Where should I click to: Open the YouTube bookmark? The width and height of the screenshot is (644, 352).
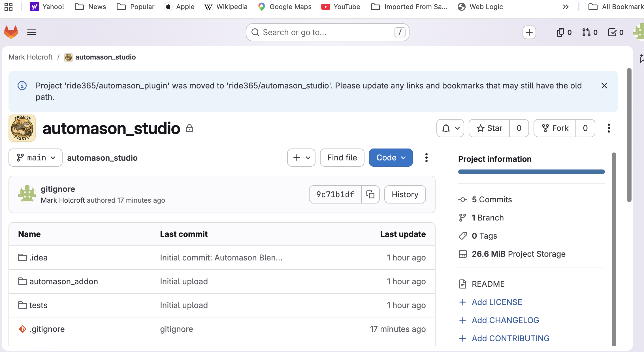tap(341, 7)
